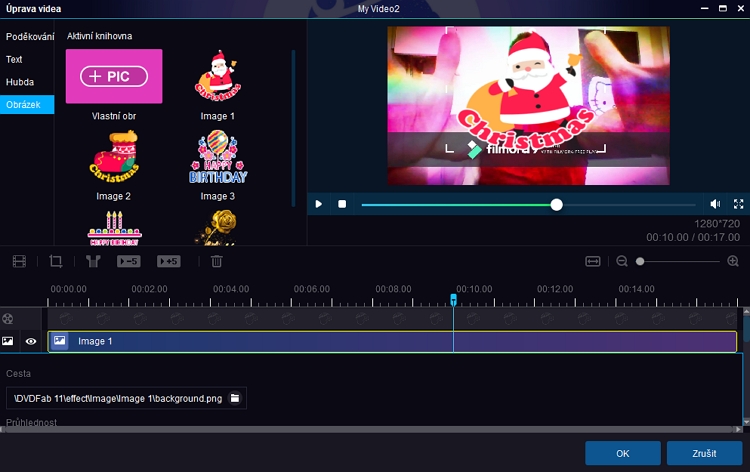The width and height of the screenshot is (750, 472).
Task: Select the crop tool icon
Action: point(55,262)
